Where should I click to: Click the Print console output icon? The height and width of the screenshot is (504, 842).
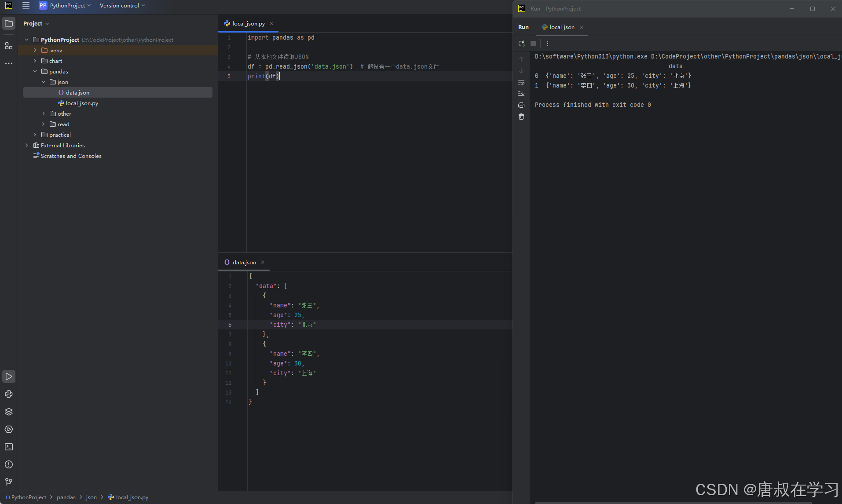tap(521, 105)
